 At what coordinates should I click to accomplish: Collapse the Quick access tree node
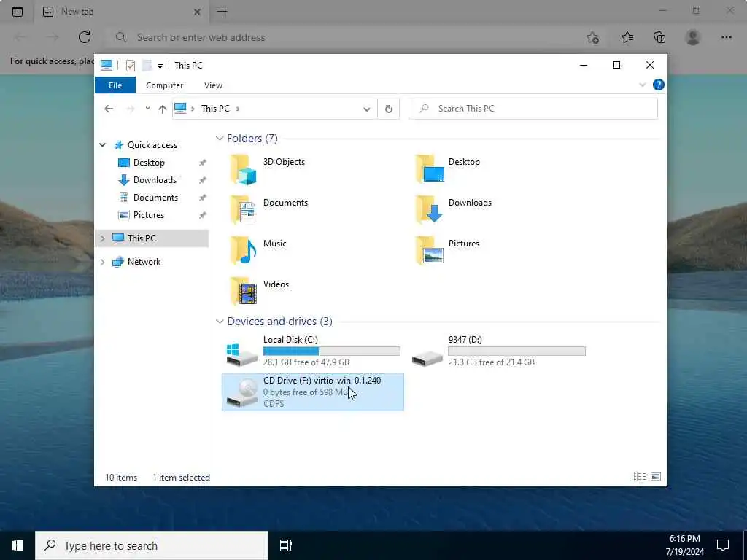(102, 145)
